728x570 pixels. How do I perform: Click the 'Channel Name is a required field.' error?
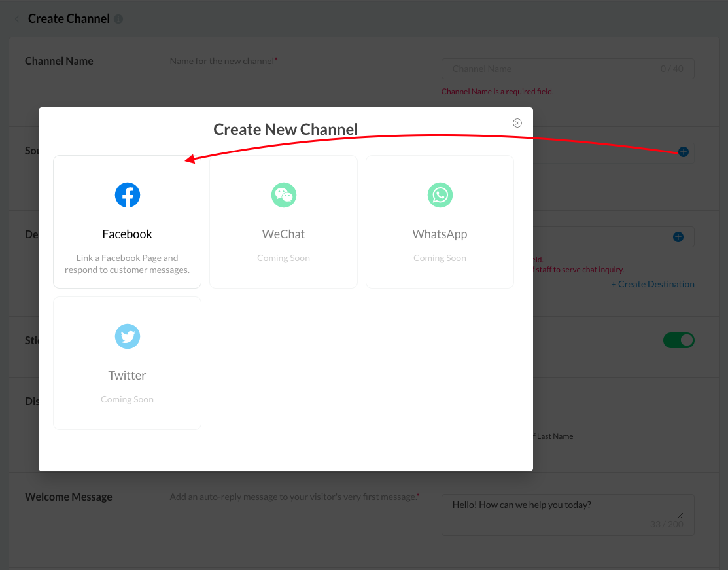(497, 92)
